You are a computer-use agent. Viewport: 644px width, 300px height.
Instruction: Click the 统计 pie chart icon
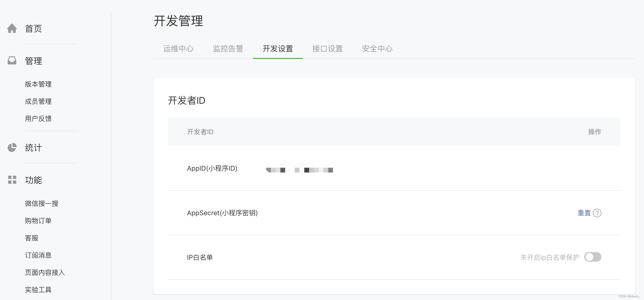coord(12,148)
